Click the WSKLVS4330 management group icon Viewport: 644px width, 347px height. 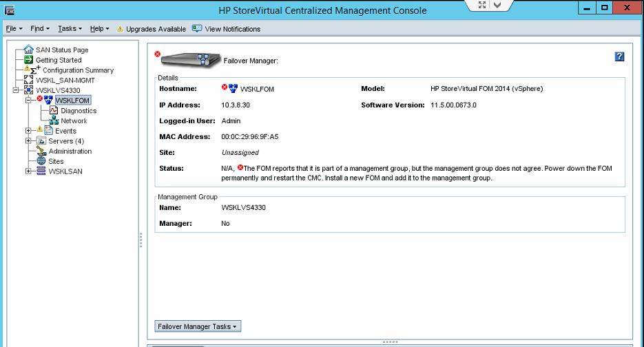pos(28,90)
